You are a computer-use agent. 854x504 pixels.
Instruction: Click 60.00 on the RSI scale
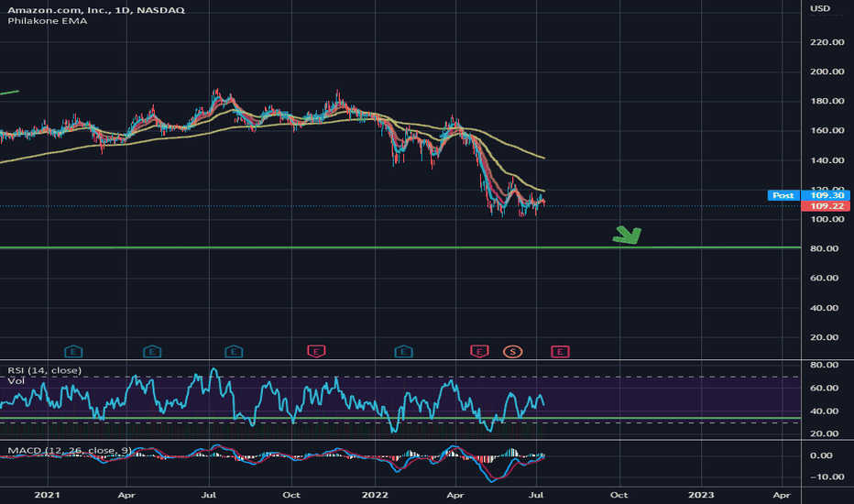click(825, 388)
